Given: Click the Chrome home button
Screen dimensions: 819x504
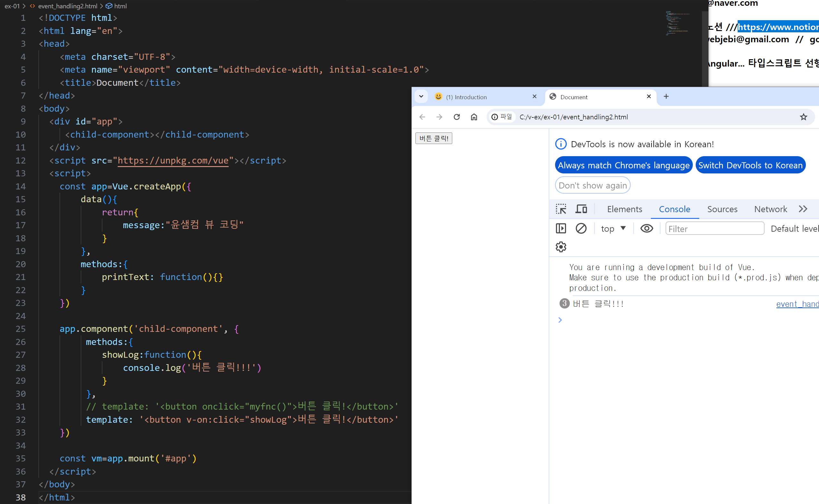Looking at the screenshot, I should tap(474, 117).
